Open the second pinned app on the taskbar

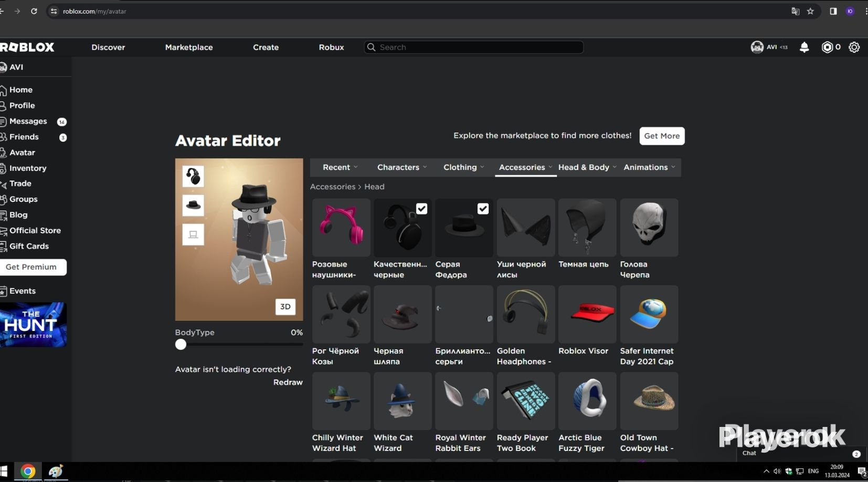point(56,472)
